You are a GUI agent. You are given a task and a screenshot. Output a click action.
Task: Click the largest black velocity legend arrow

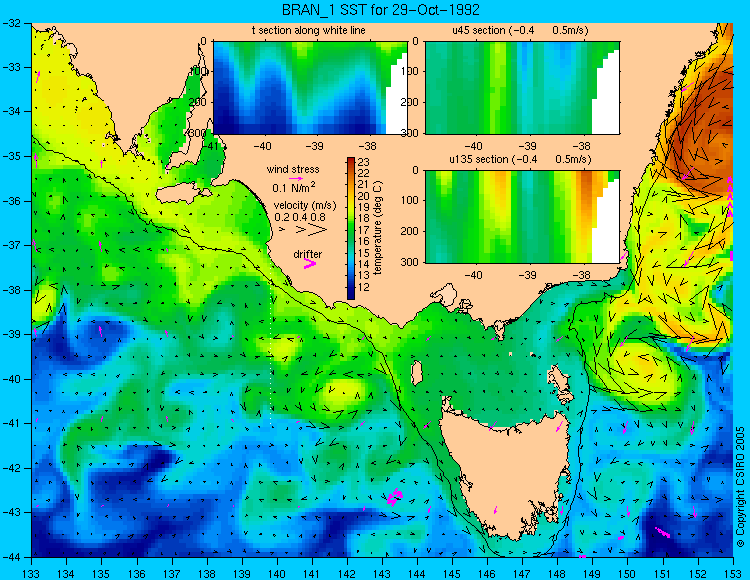point(318,230)
